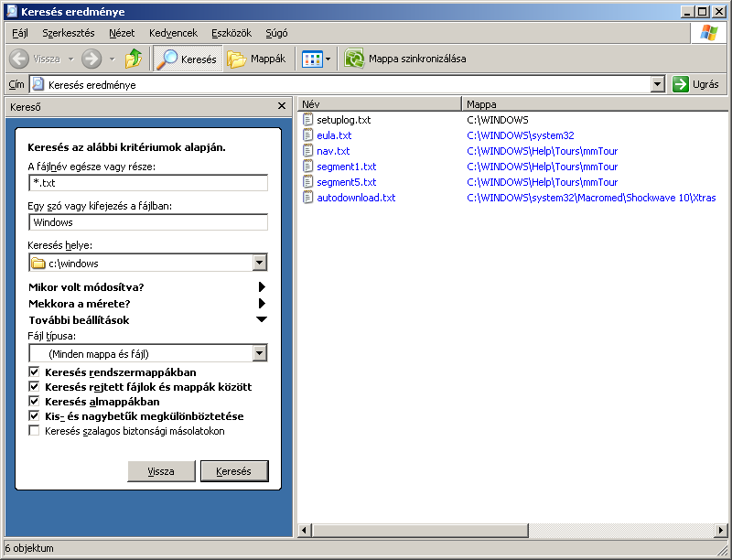Open the Back button history dropdown
The height and width of the screenshot is (560, 732).
click(71, 59)
